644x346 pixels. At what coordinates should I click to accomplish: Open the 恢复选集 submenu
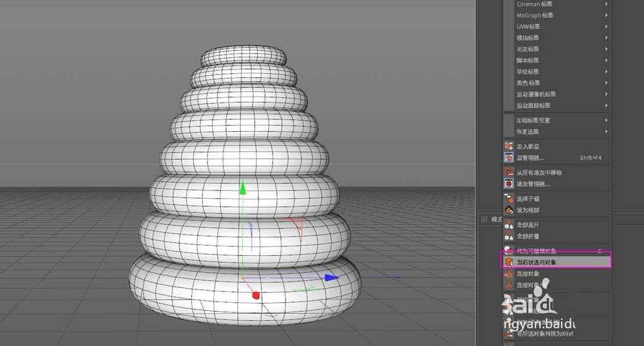click(x=556, y=132)
